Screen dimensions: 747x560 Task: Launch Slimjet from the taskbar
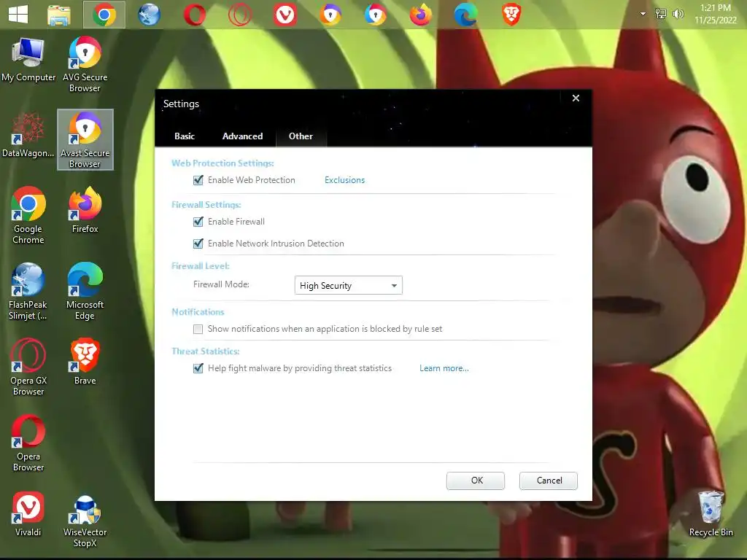click(x=149, y=15)
